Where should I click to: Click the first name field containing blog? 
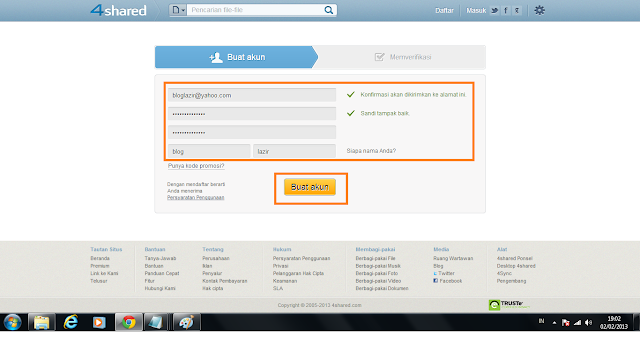click(x=209, y=151)
